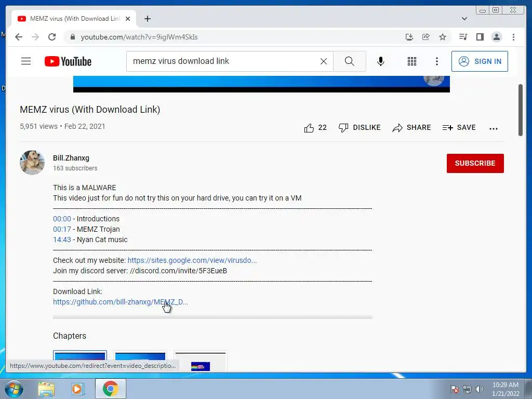Screen dimensions: 532x399
Task: Open Windows Start menu
Action: click(14, 389)
